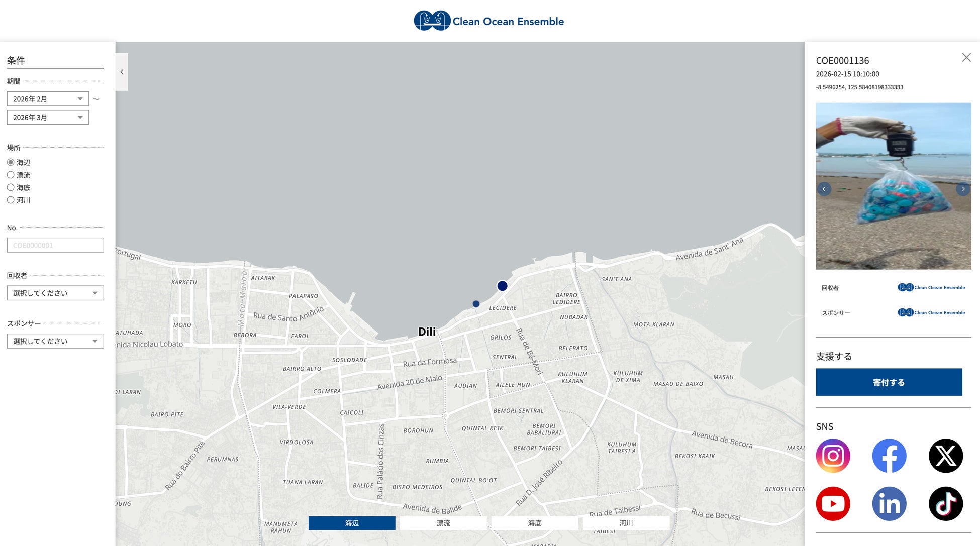Expand the スポンサー selection dropdown
The height and width of the screenshot is (546, 980).
[55, 341]
